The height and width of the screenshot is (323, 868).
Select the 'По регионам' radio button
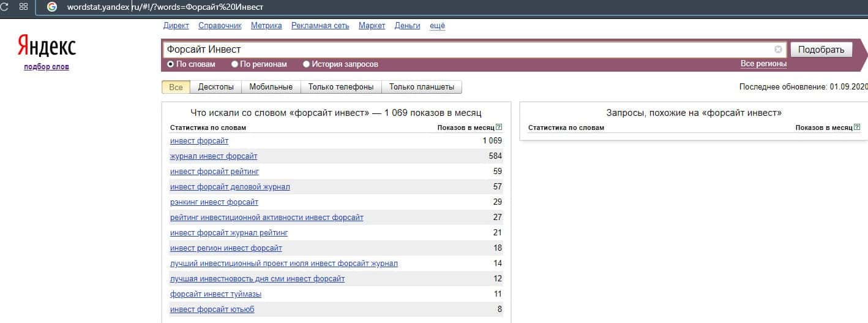[234, 64]
